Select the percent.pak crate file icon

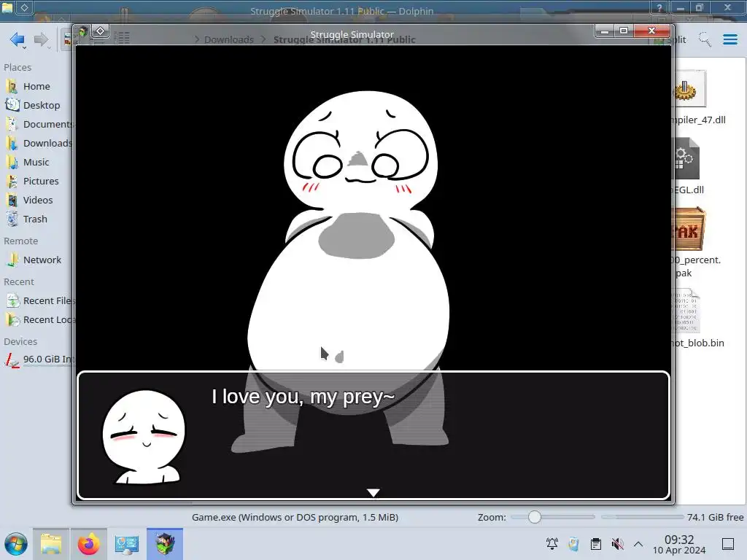[x=689, y=229]
